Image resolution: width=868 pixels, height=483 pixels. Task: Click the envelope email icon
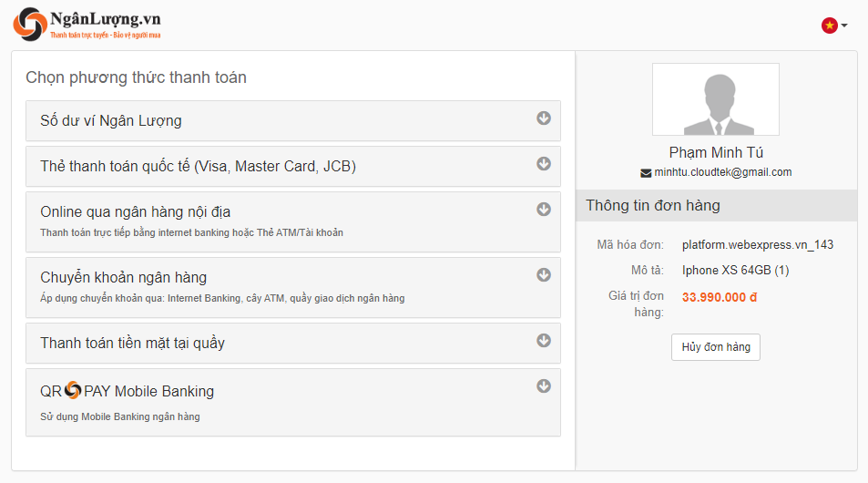pos(646,173)
